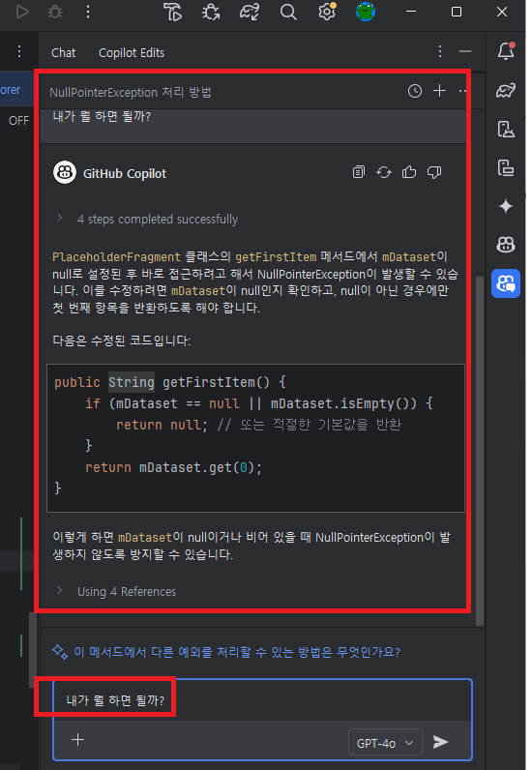
Task: Regenerate the Copilot response
Action: [x=384, y=172]
